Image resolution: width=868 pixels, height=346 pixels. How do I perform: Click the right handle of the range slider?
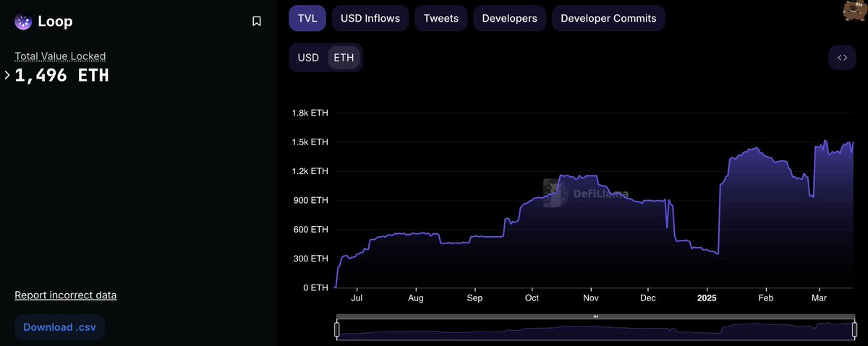(854, 329)
